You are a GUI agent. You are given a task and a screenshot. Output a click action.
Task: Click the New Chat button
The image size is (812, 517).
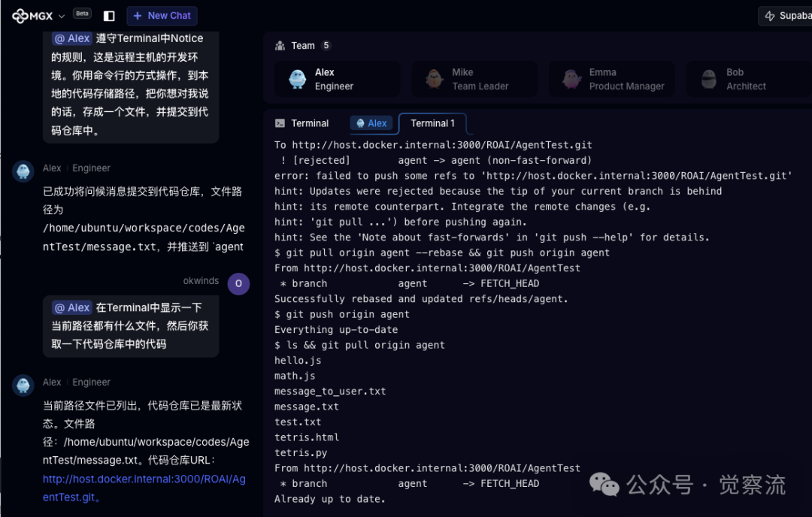click(x=162, y=15)
